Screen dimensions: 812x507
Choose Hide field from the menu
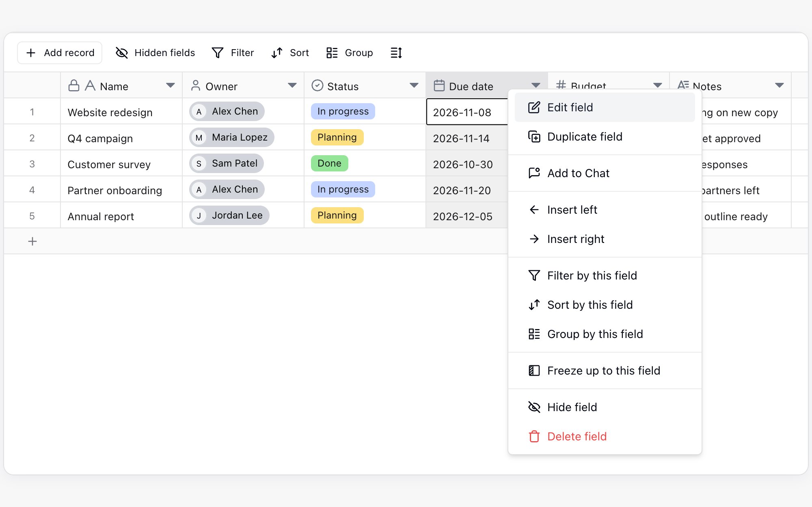tap(605, 407)
